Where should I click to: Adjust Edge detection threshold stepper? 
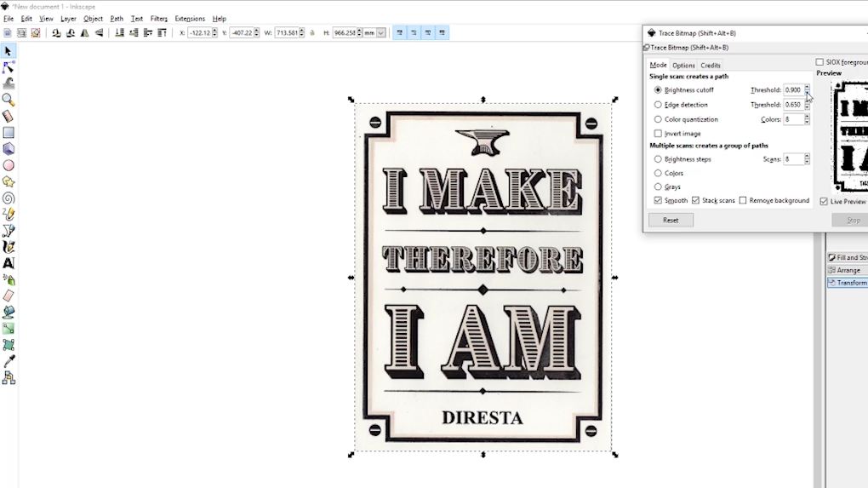tap(807, 105)
